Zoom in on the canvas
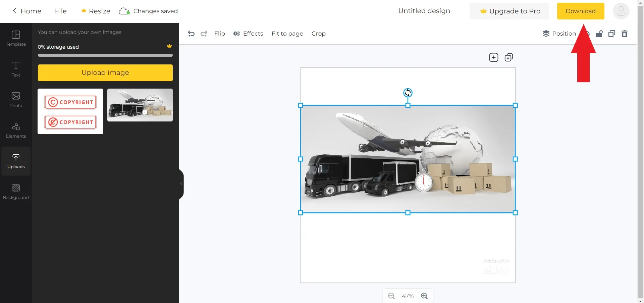Screen dimensions: 644x303 (x=424, y=296)
